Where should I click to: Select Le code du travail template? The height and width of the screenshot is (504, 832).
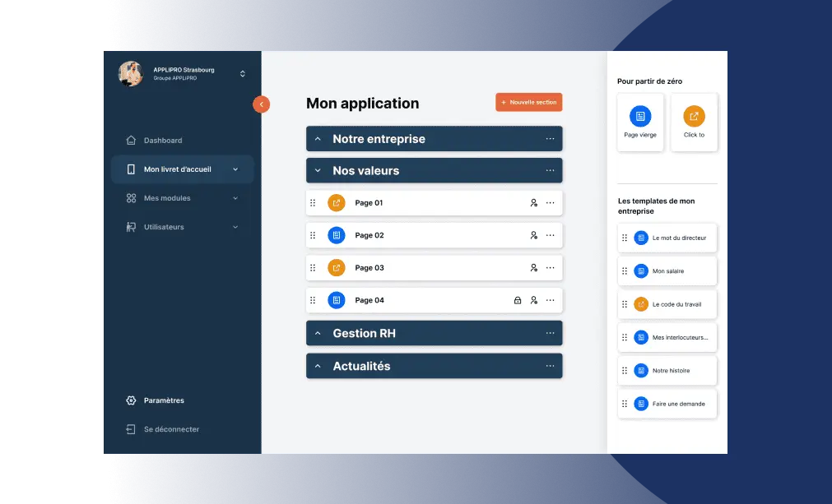coord(667,304)
